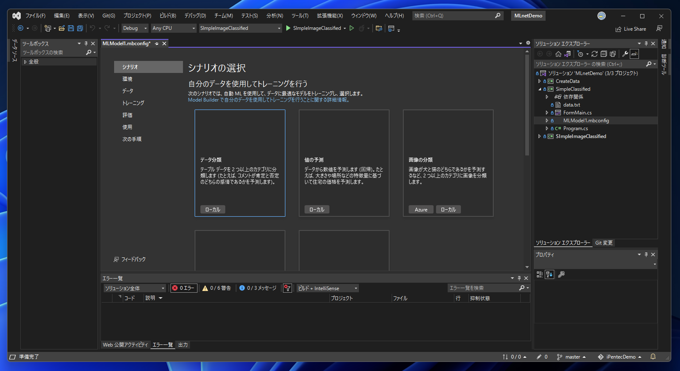Click Show All Files icon in Solution Explorer
The image size is (680, 371).
click(x=612, y=54)
